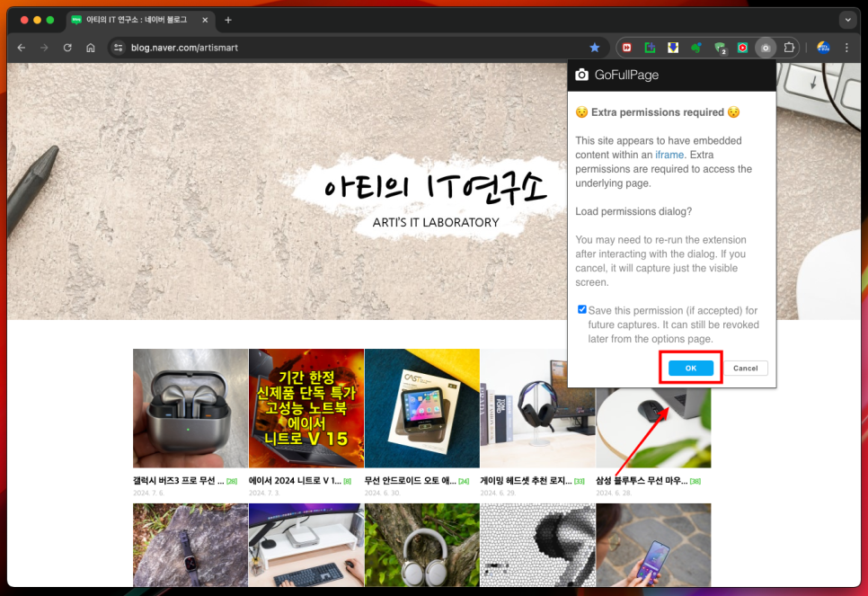The image size is (868, 596).
Task: Open the white headphones on tree thumbnail
Action: pos(421,545)
